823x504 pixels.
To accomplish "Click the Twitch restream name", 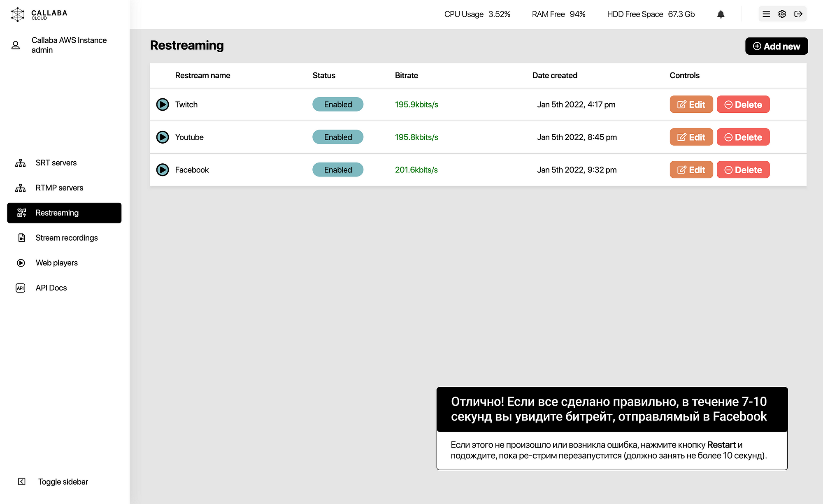I will pos(186,105).
